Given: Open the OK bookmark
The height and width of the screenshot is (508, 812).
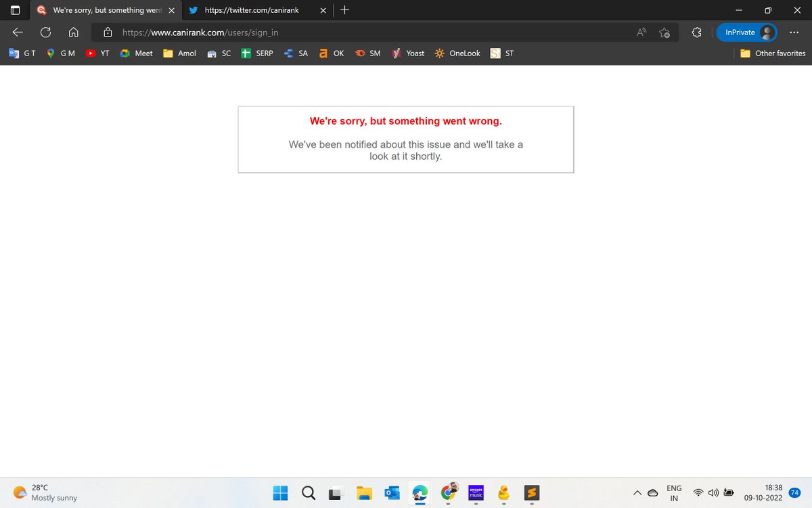Looking at the screenshot, I should [332, 53].
